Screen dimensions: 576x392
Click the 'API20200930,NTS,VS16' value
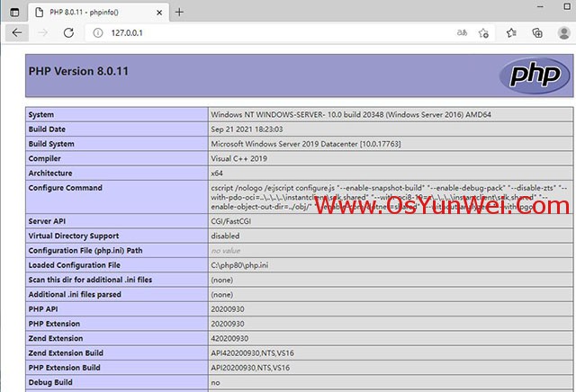[x=250, y=368]
